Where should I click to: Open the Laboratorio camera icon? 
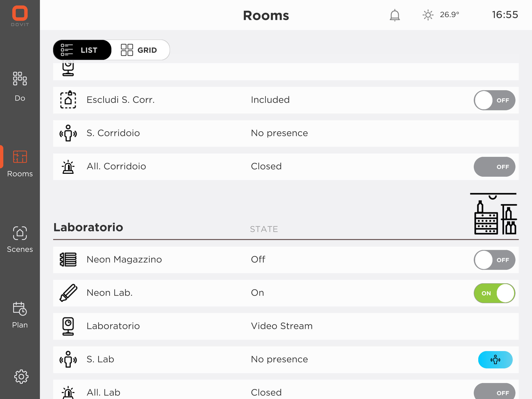(x=68, y=326)
